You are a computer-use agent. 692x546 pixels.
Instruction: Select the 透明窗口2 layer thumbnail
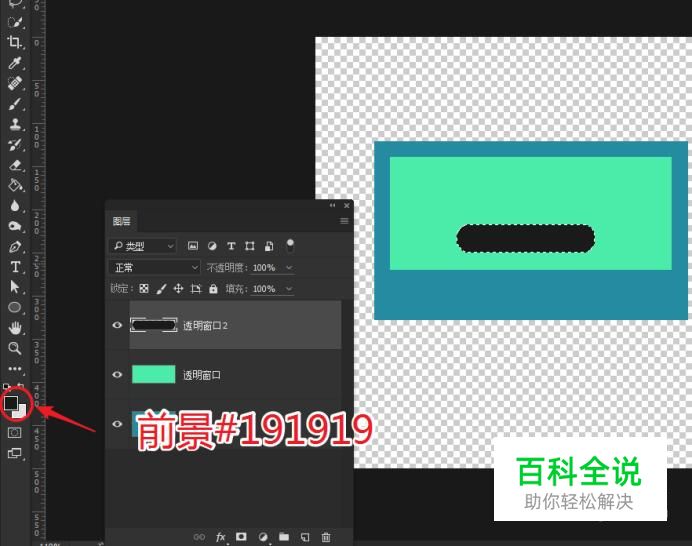[x=154, y=325]
